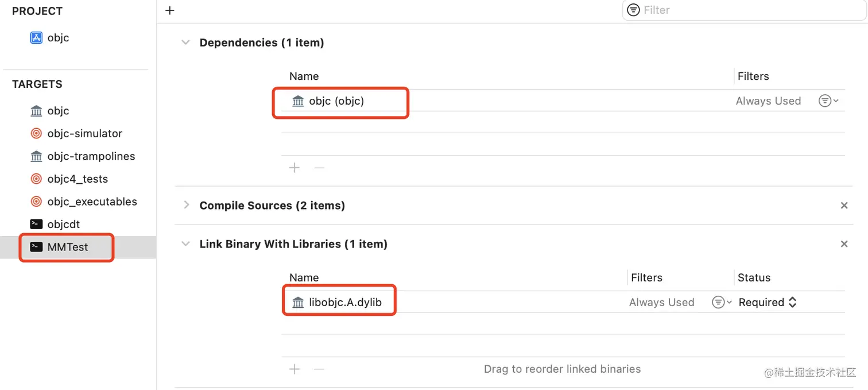Click the add build phase plus button

tap(170, 10)
